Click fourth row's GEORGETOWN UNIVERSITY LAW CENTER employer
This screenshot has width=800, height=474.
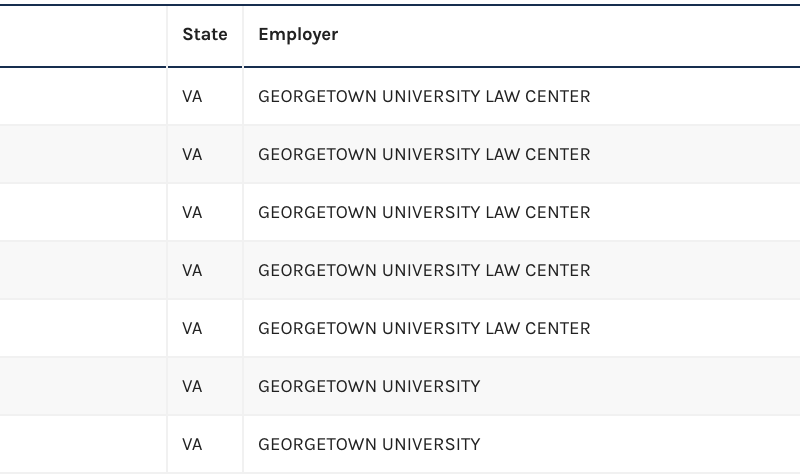(x=424, y=271)
